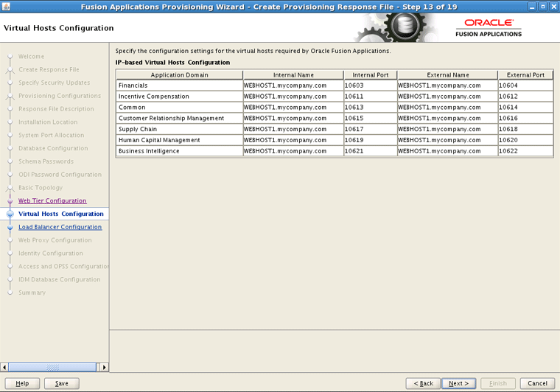Save the response file progress

[61, 383]
